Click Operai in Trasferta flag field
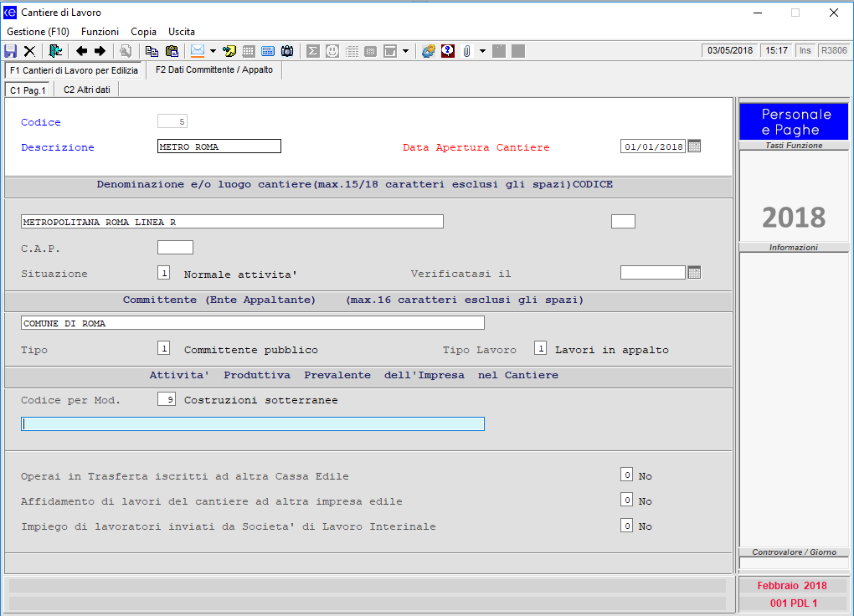 (626, 475)
